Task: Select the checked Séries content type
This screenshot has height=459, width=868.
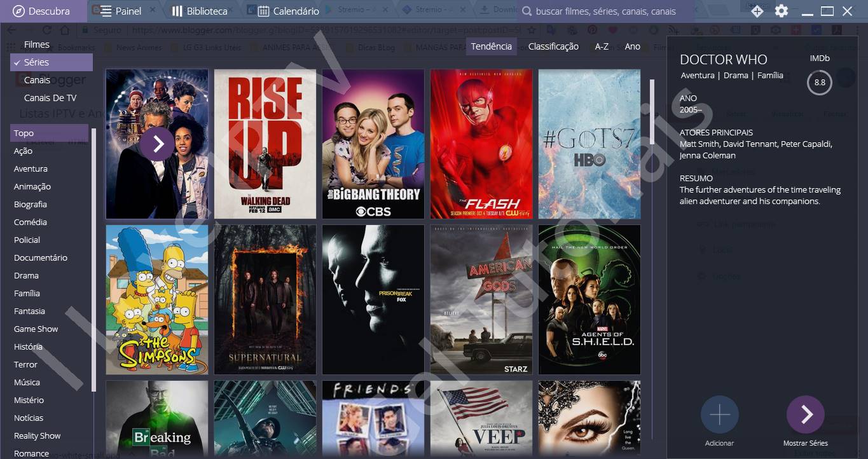Action: tap(51, 62)
